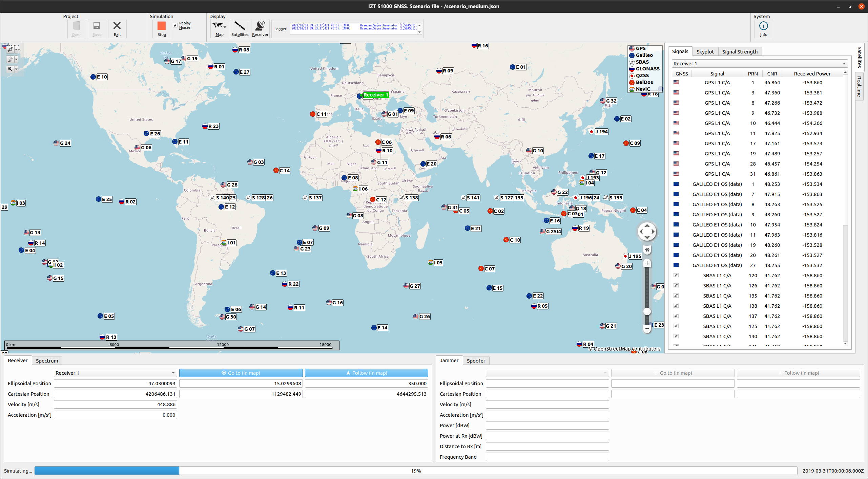Viewport: 868px width, 479px height.
Task: Expand zoom tool dropdown arrow on map
Action: point(16,69)
